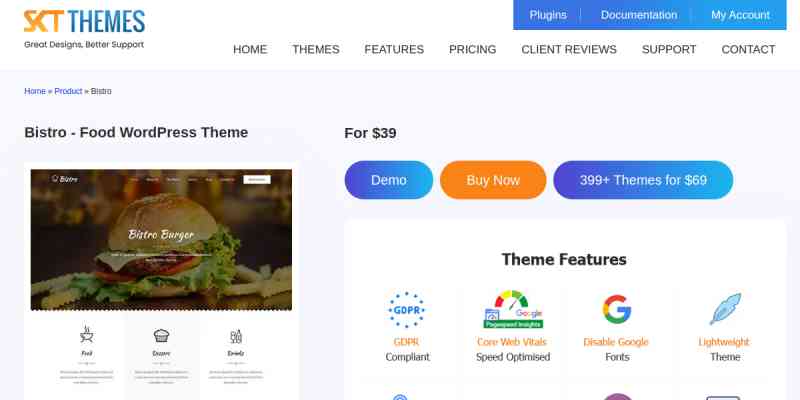Open the Features navigation item
800x400 pixels.
point(394,49)
